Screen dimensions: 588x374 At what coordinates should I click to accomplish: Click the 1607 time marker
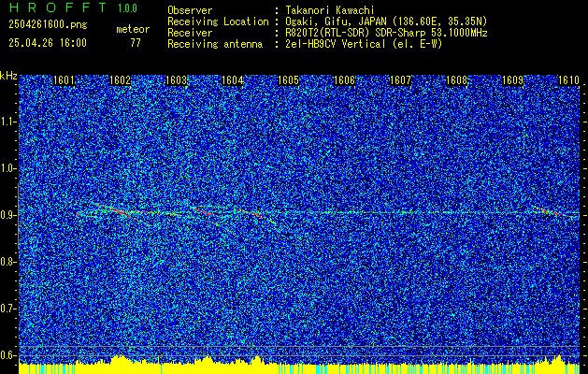tap(400, 80)
